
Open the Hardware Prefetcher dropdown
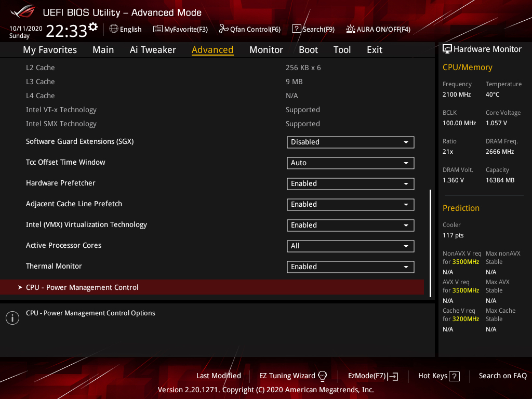point(351,183)
